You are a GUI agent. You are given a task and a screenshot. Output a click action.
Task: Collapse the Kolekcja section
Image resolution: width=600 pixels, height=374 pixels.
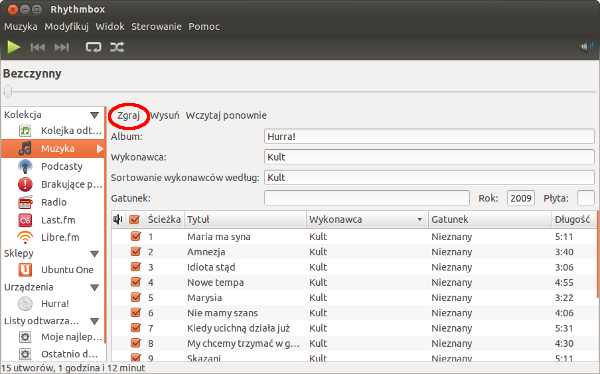click(x=95, y=115)
